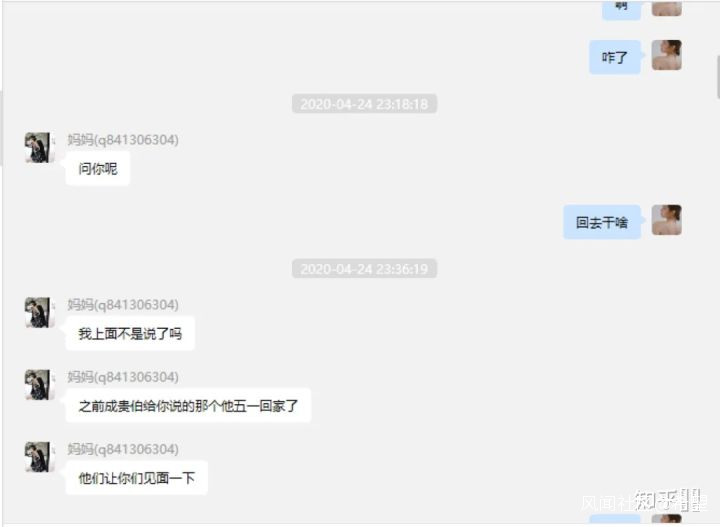Click 妈妈's avatar beside "他们让你们见面一下"
The width and height of the screenshot is (720, 527).
[x=39, y=457]
